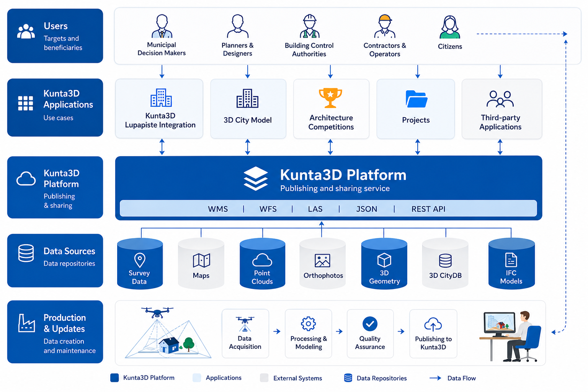Select the Municipal Decision Makers avatar
588x392 pixels.
coord(162,26)
